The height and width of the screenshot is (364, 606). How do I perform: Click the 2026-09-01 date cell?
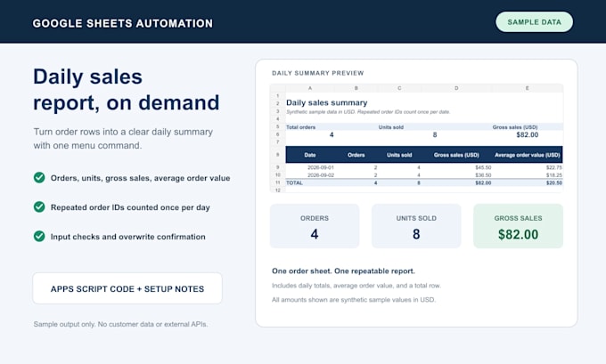(321, 167)
